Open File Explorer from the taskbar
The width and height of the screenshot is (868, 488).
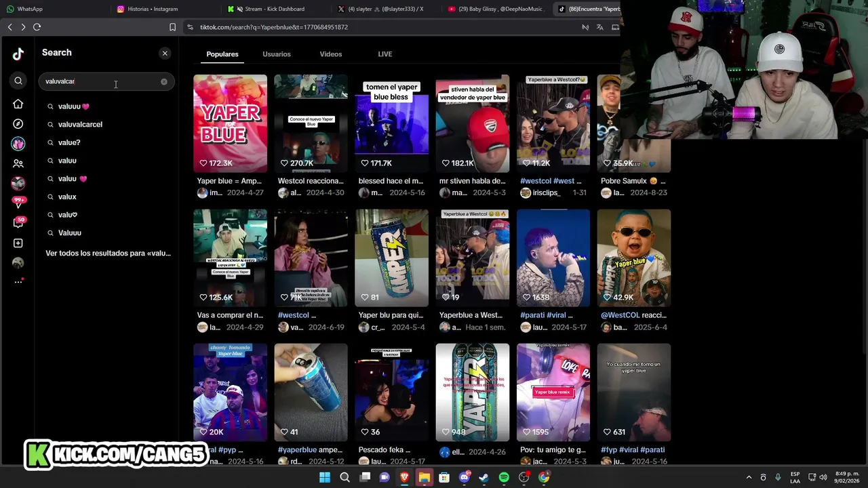tap(425, 478)
